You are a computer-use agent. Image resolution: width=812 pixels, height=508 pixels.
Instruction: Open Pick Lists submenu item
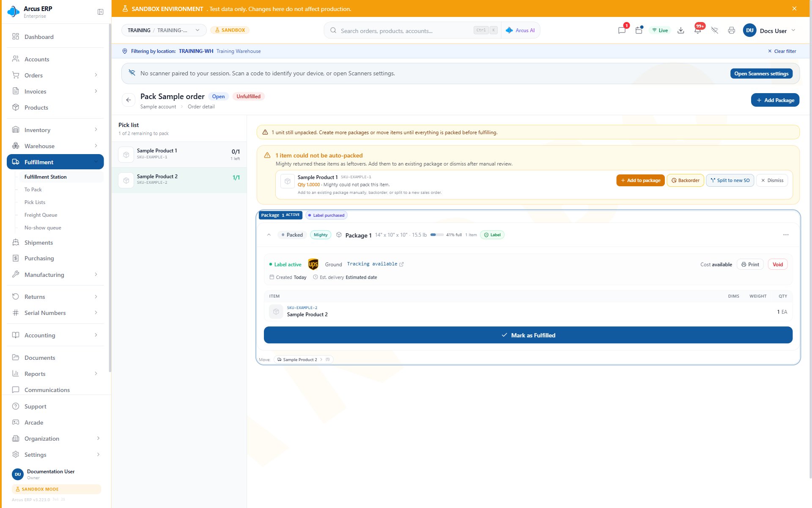35,202
